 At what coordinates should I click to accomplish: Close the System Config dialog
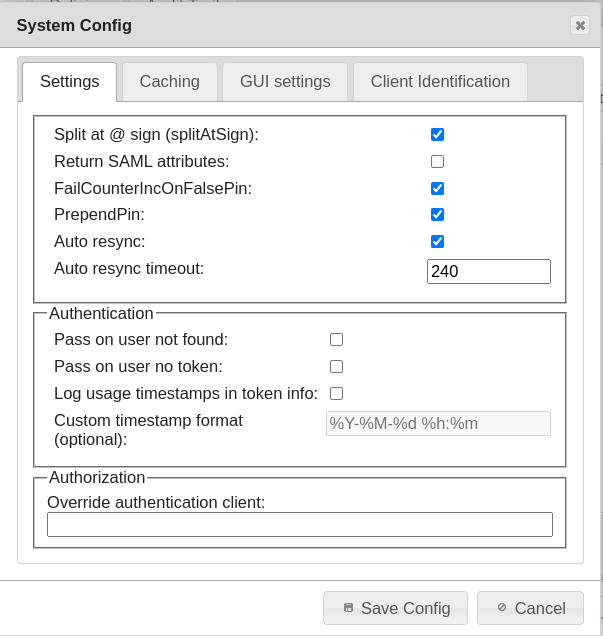tap(579, 26)
